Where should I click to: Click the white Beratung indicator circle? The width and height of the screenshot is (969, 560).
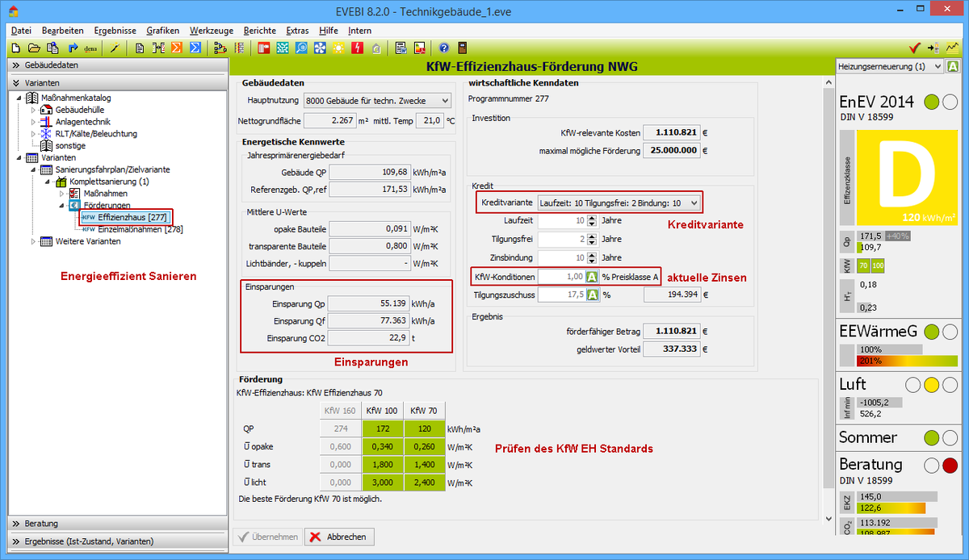[x=931, y=465]
